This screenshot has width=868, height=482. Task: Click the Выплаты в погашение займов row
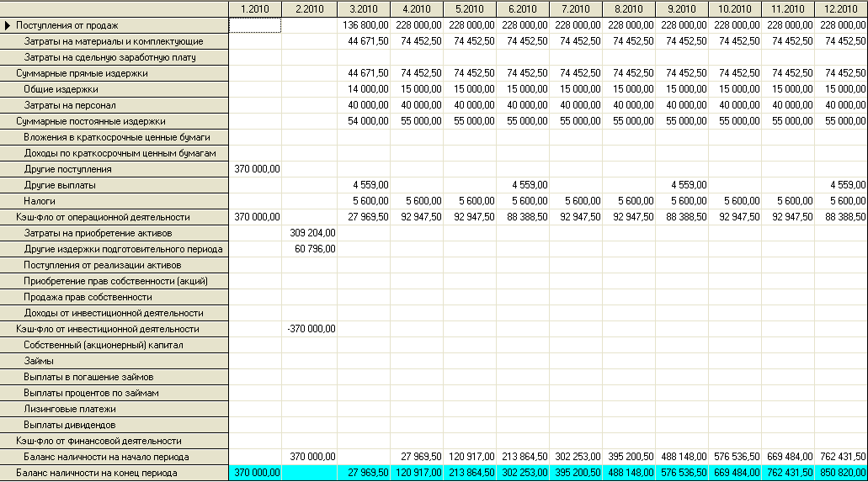pos(114,378)
